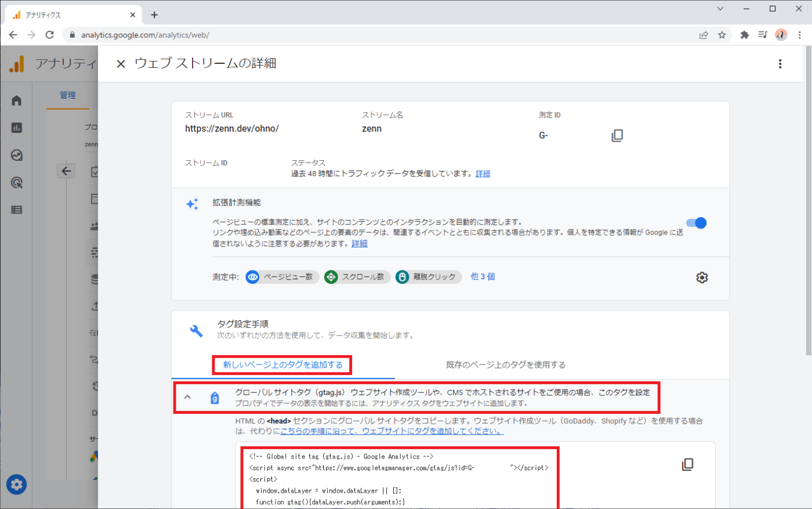Click the page vertical scrollbar
The width and height of the screenshot is (812, 509).
(x=808, y=200)
